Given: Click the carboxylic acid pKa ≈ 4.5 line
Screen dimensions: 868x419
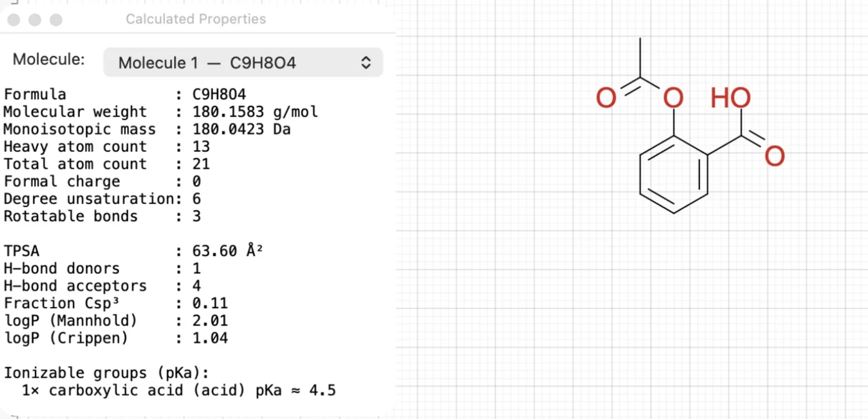Looking at the screenshot, I should 179,390.
